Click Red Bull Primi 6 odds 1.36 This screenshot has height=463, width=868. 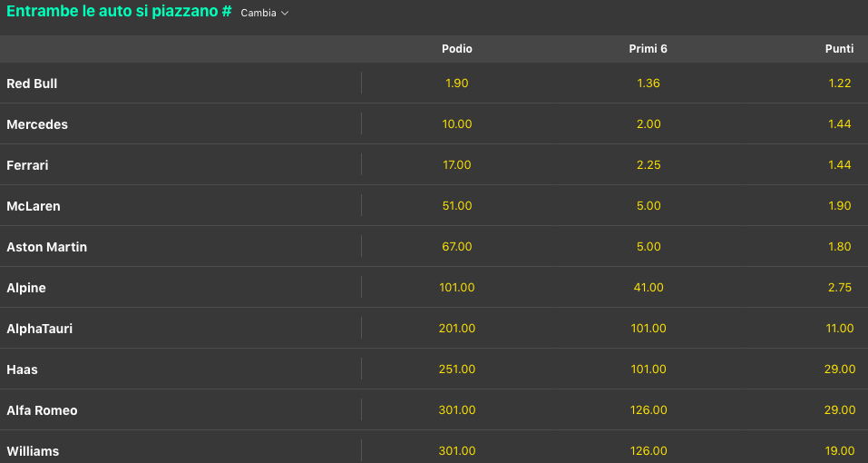pos(649,84)
